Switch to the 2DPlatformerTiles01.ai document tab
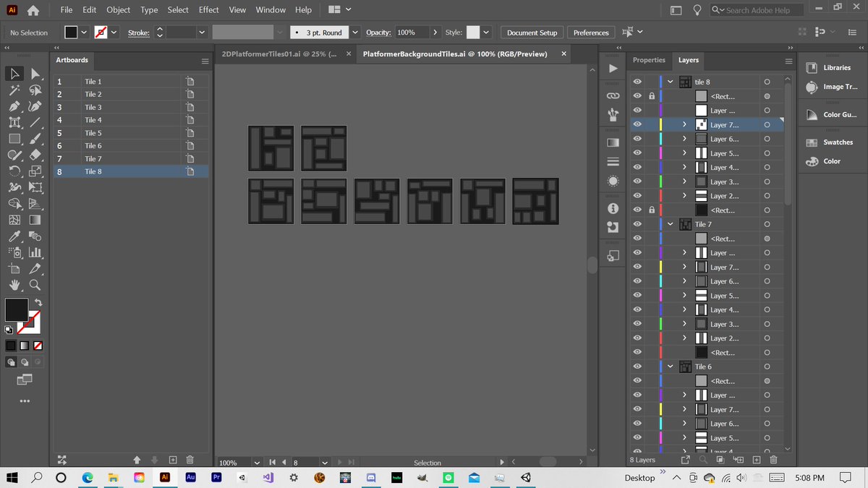This screenshot has height=488, width=868. point(278,54)
